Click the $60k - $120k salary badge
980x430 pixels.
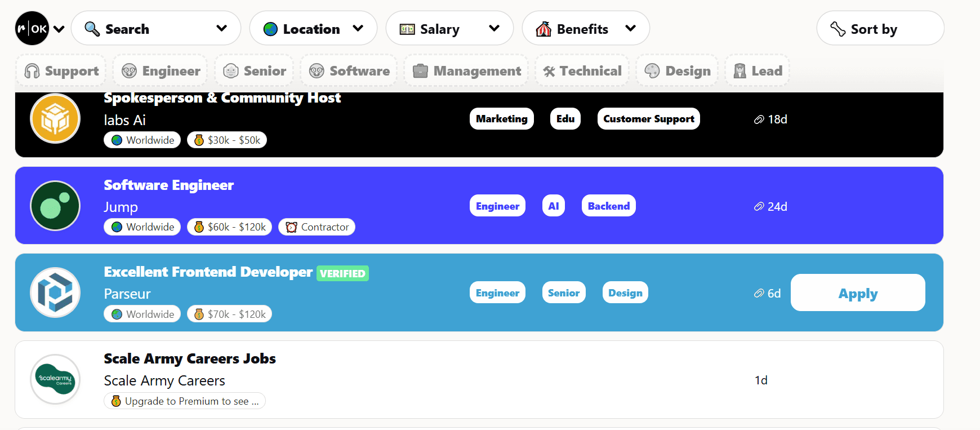coord(230,227)
